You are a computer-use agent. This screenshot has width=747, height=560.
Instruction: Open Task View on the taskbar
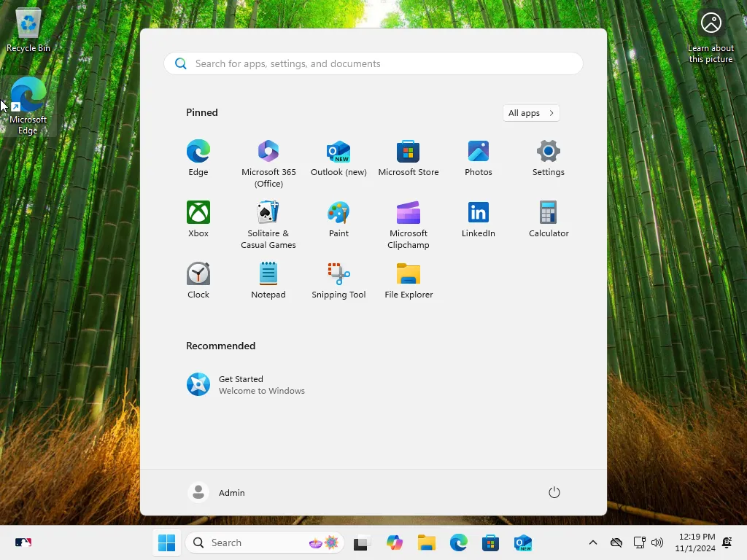click(x=363, y=542)
